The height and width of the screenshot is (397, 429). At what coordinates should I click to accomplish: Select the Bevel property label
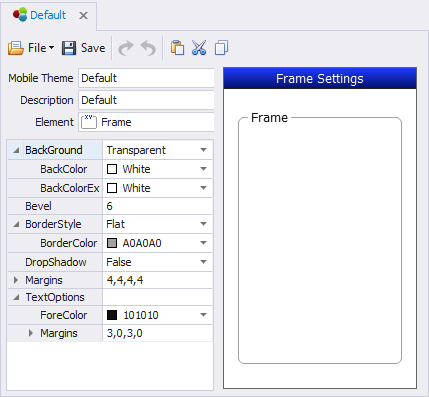tap(38, 206)
